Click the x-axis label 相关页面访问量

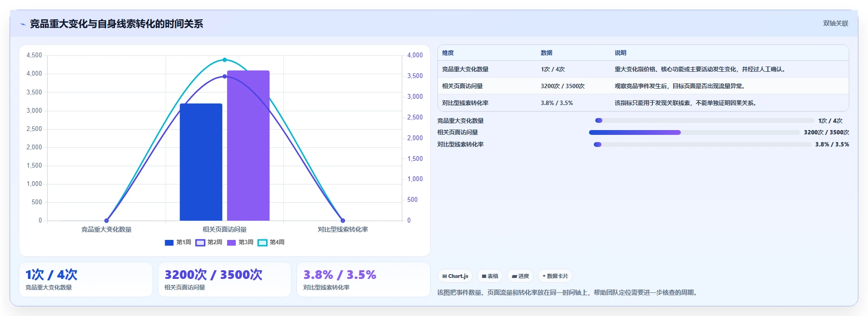pos(225,230)
